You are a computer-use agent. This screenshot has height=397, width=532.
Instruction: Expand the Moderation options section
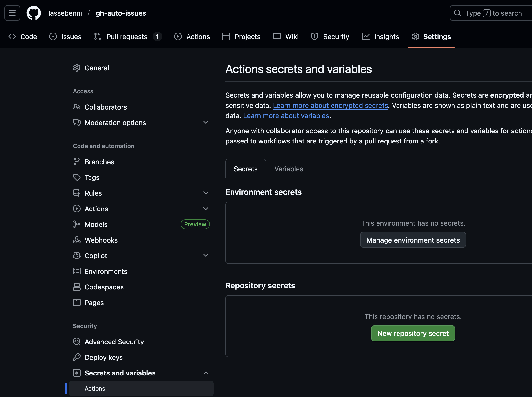pos(206,122)
